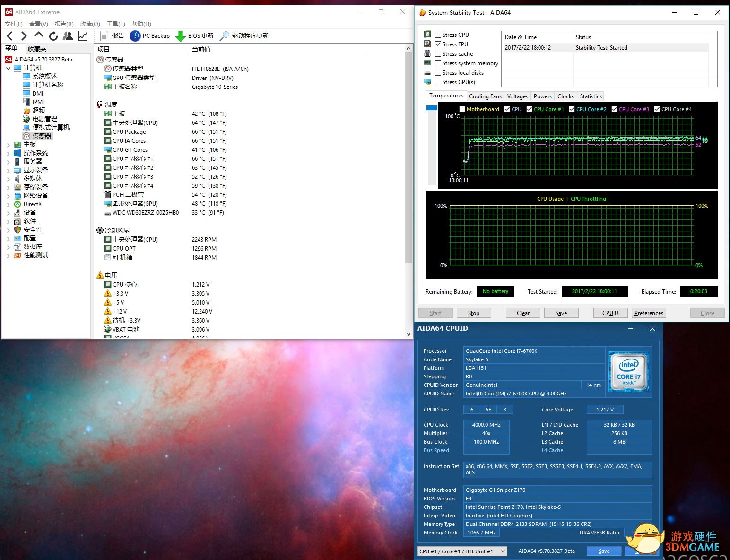
Task: Click the Stress CPU icon in Stability Test
Action: pyautogui.click(x=427, y=34)
